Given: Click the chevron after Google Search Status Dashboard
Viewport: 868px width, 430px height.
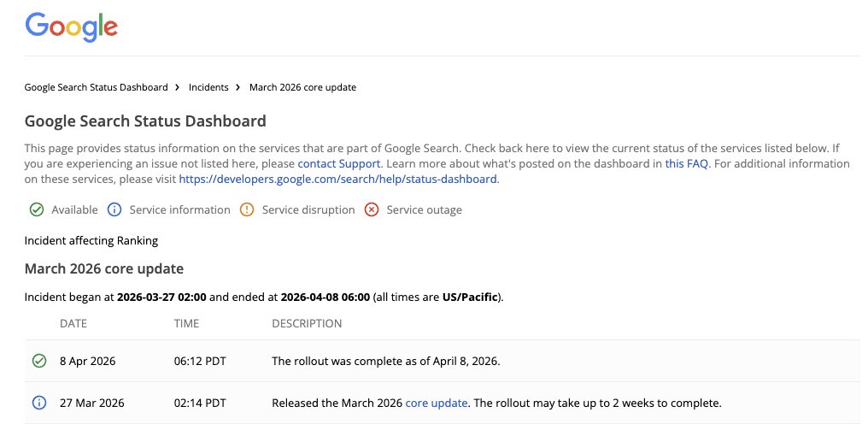Looking at the screenshot, I should tap(177, 87).
